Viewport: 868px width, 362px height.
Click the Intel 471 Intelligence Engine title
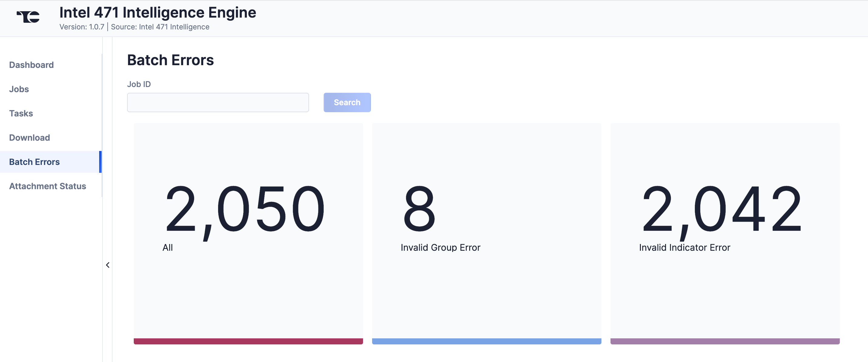[158, 13]
